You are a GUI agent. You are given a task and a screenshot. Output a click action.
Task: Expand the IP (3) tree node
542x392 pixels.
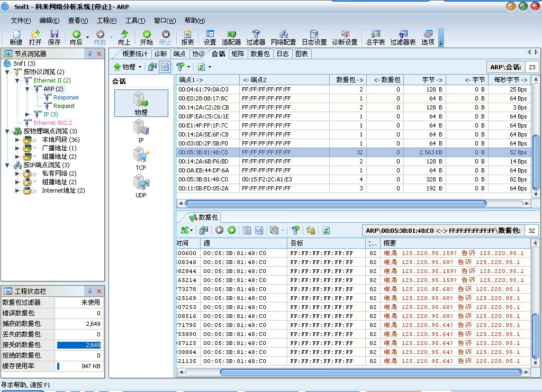28,114
